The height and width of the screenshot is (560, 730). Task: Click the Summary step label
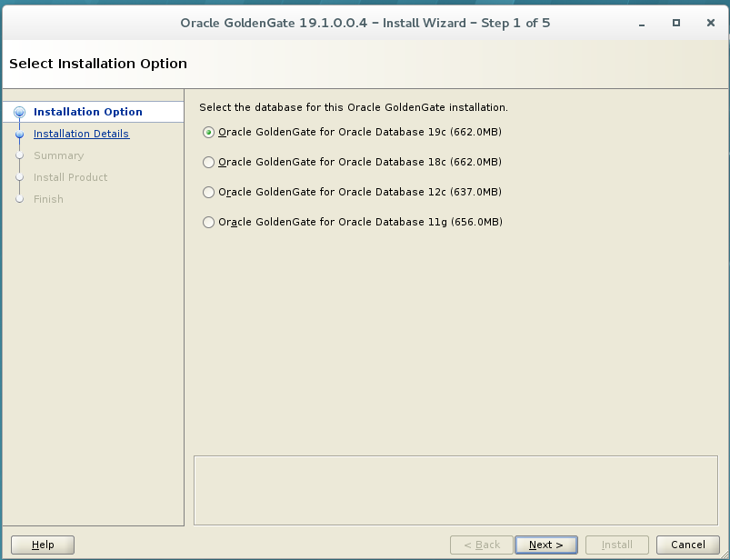(59, 155)
